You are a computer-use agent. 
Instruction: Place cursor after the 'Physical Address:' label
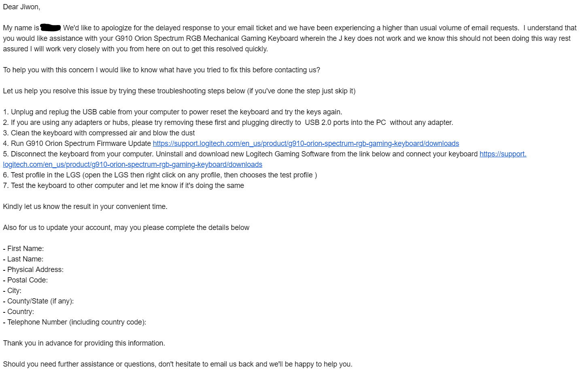pos(65,270)
